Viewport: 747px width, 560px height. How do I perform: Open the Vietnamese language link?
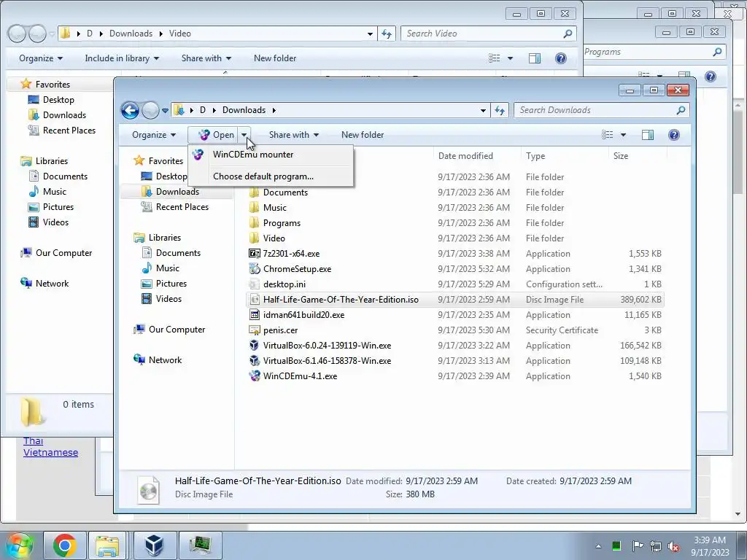tap(50, 452)
